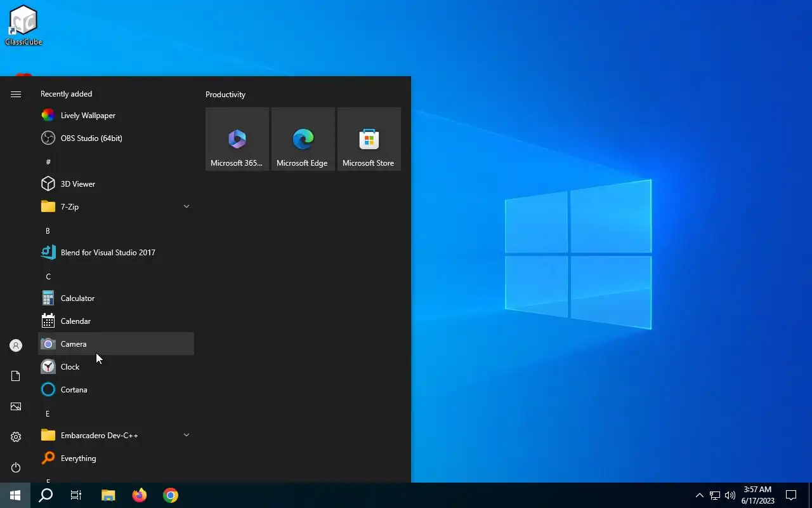
Task: Expand the Embarcadero Dev-C++ folder chevron
Action: tap(187, 436)
